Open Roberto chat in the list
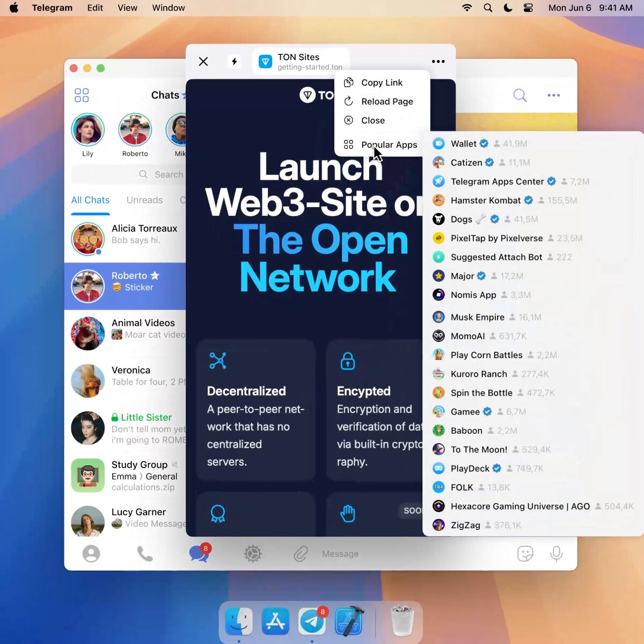The width and height of the screenshot is (644, 644). point(125,286)
